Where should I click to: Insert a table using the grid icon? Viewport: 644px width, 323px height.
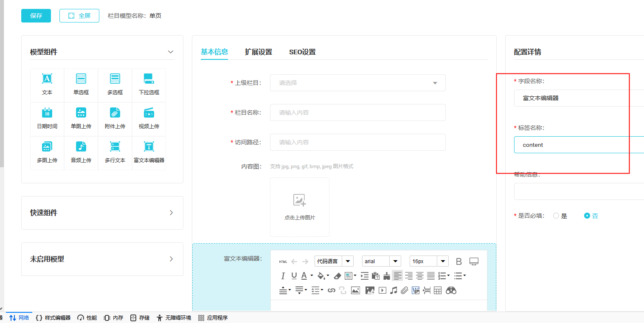click(438, 290)
